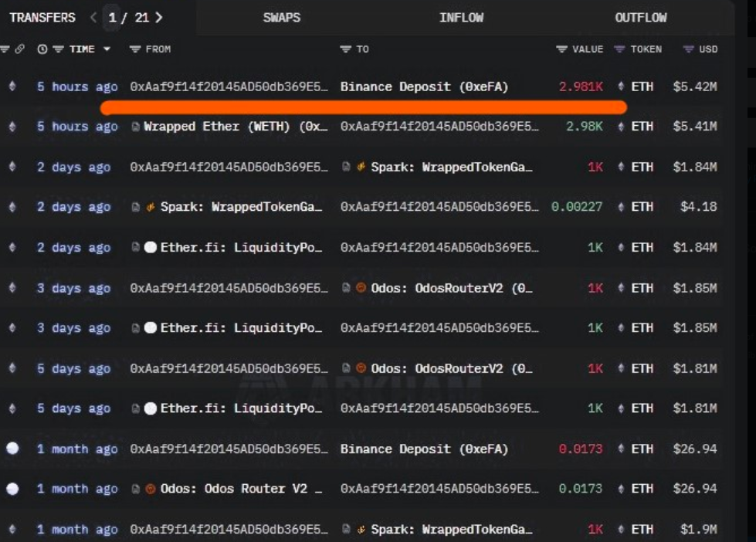This screenshot has height=542, width=756.
Task: Switch to the INFLOW tab
Action: [x=462, y=18]
